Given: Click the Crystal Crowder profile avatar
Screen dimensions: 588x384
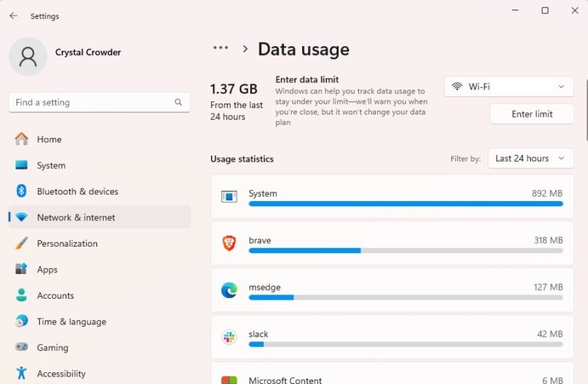Looking at the screenshot, I should click(28, 57).
